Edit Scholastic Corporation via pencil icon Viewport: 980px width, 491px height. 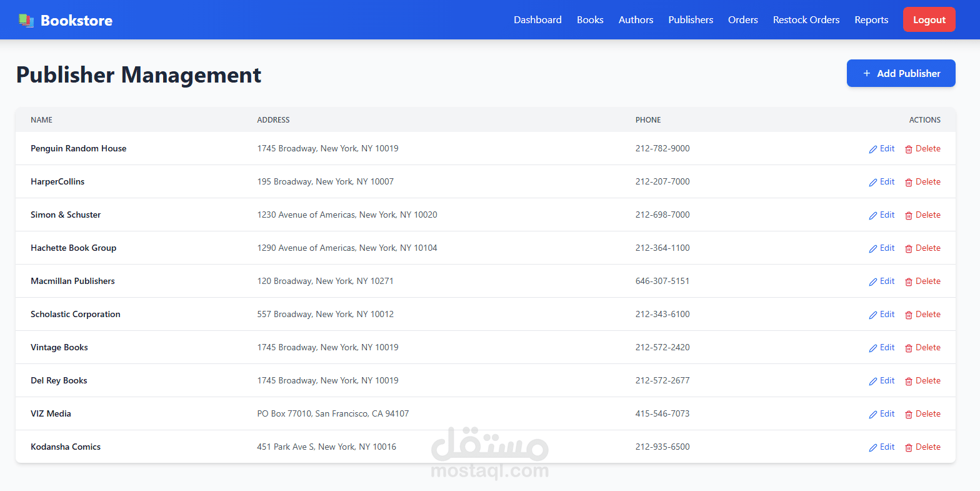pyautogui.click(x=873, y=315)
